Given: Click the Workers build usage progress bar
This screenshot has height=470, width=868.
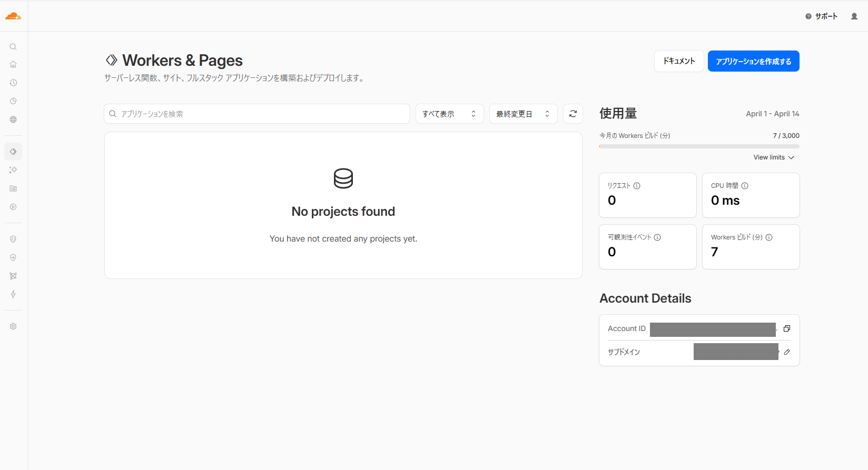Looking at the screenshot, I should [x=699, y=146].
